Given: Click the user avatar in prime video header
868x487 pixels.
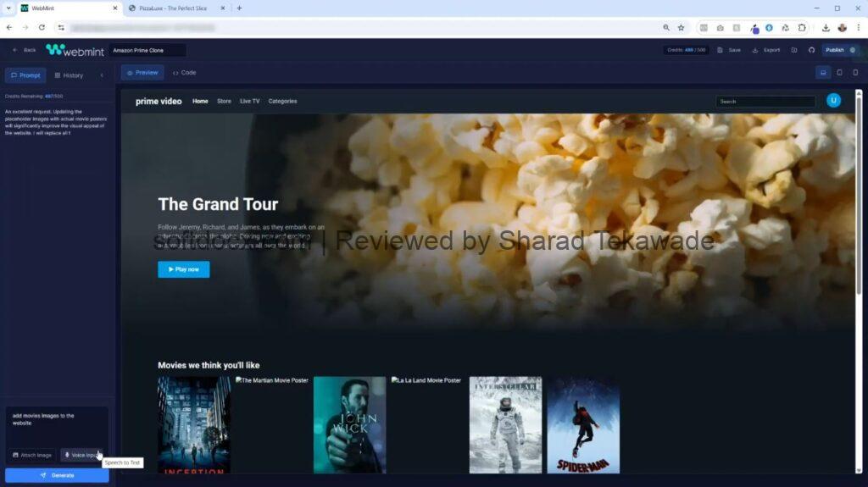Looking at the screenshot, I should 833,101.
